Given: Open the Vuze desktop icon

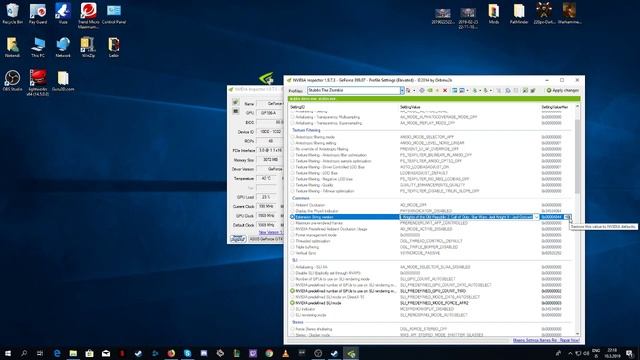Looking at the screenshot, I should click(63, 13).
